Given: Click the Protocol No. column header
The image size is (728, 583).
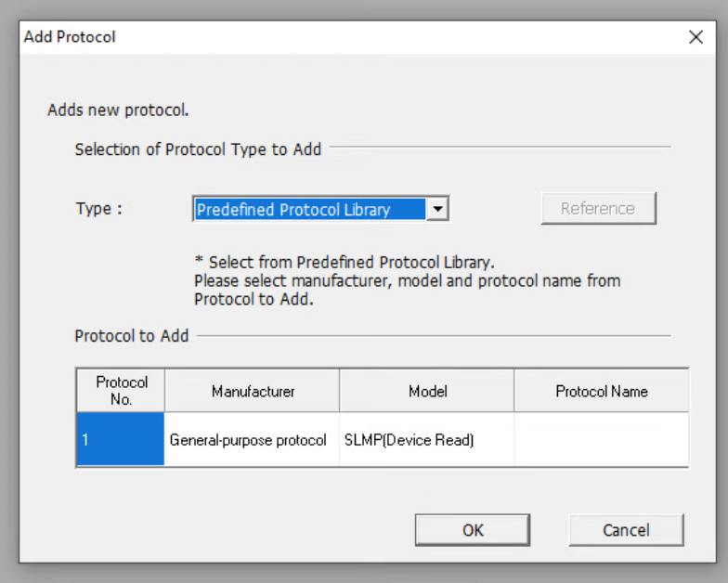Looking at the screenshot, I should tap(121, 391).
